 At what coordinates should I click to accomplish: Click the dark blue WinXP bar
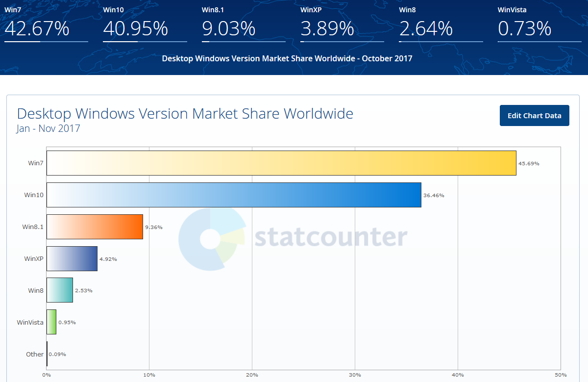[72, 258]
